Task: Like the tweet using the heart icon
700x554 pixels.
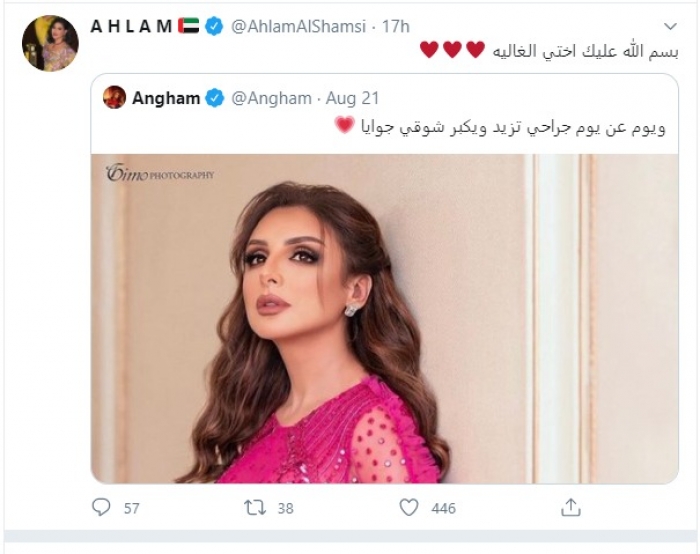Action: point(408,508)
